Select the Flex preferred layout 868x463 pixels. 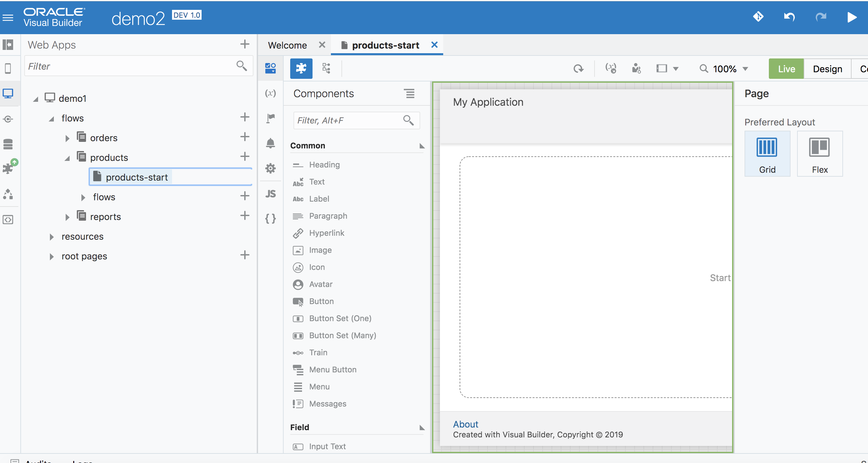coord(819,154)
